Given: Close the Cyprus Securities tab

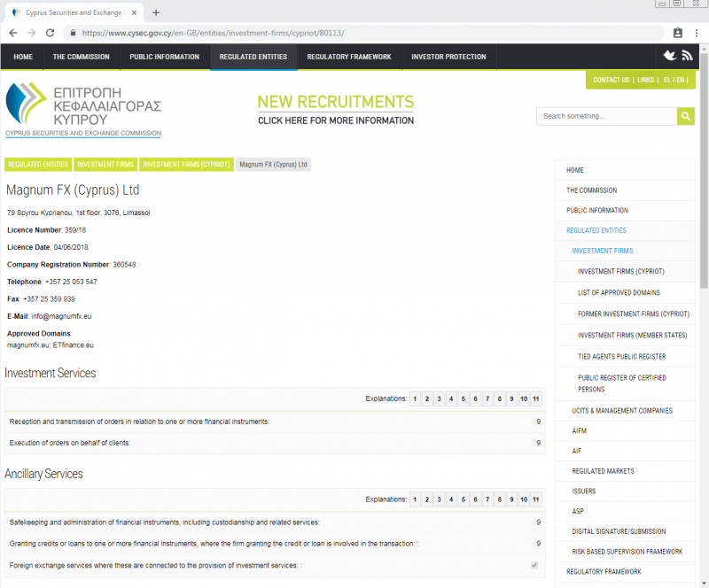Looking at the screenshot, I should tap(134, 12).
